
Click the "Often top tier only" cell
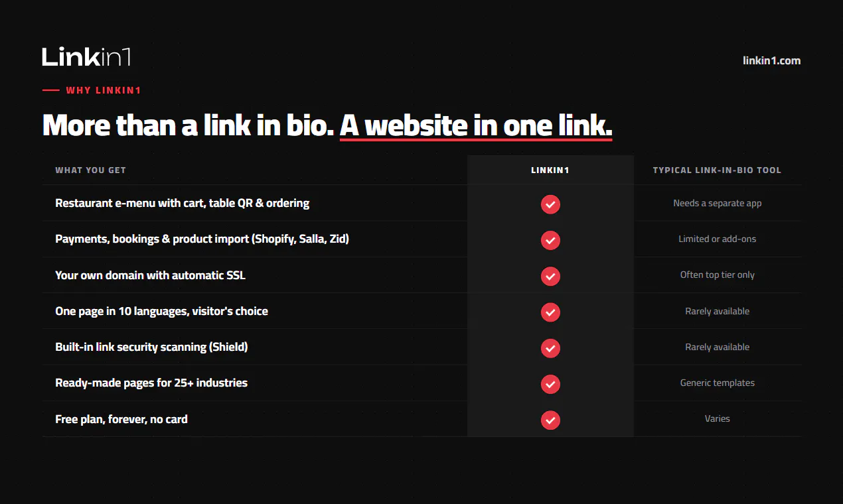click(718, 275)
